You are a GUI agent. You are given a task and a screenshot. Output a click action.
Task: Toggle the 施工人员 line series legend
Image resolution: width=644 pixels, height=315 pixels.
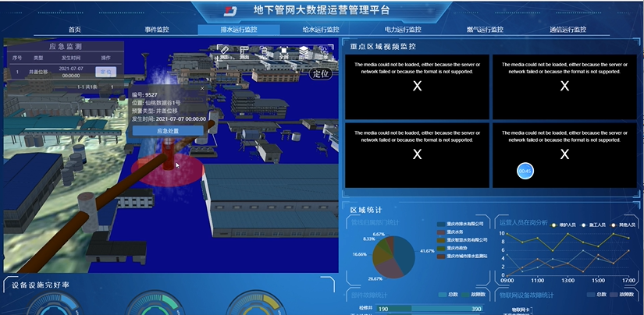[593, 225]
